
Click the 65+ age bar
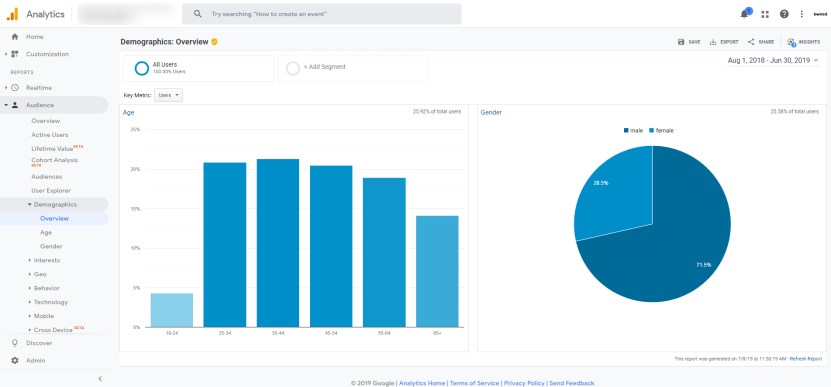437,271
